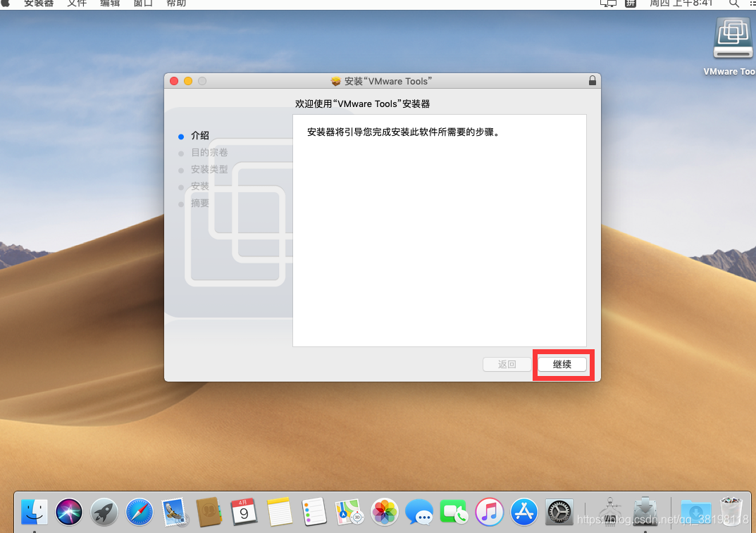The width and height of the screenshot is (756, 533).
Task: Click the 欢迎使用“VMware Tools”安装器 heading
Action: click(362, 104)
